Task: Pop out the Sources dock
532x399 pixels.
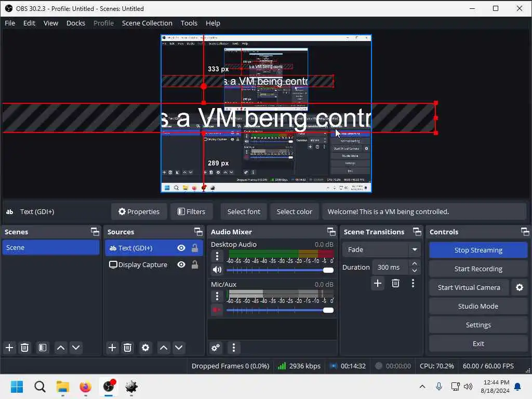Action: [198, 232]
